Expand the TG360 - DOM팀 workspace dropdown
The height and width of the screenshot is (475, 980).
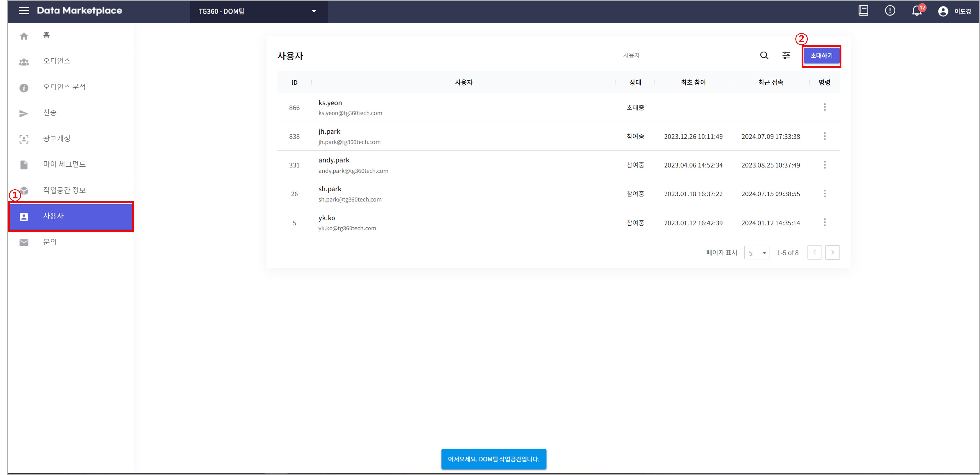(258, 11)
